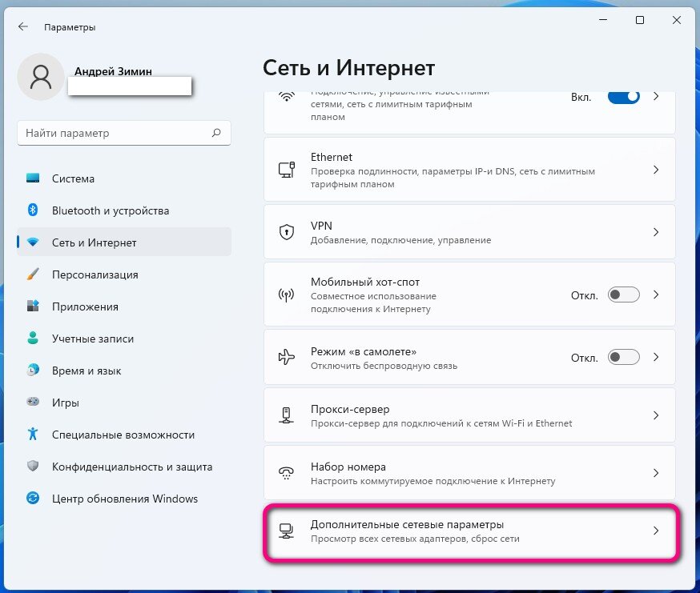
Task: Go to Bluetooth и устройства
Action: coord(124,210)
